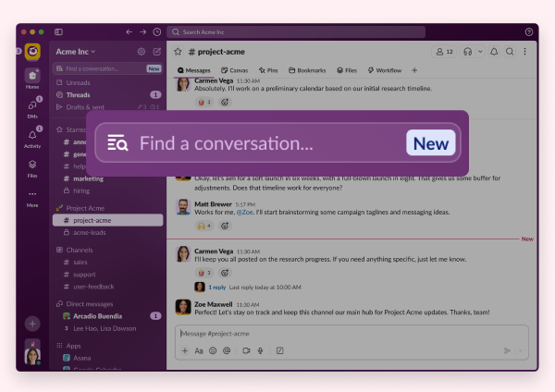Go forward with the right arrow
The image size is (555, 392).
[x=143, y=32]
